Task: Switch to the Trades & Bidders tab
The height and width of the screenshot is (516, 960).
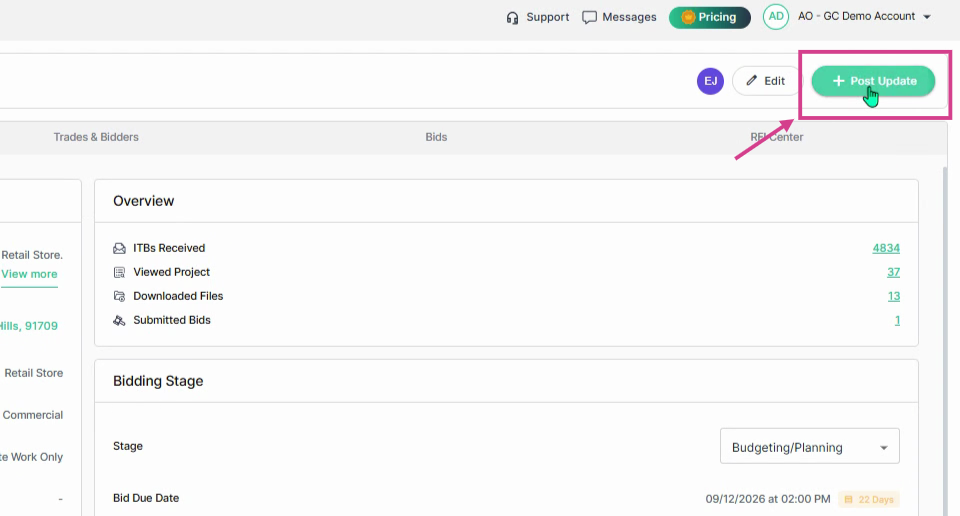Action: (x=96, y=137)
